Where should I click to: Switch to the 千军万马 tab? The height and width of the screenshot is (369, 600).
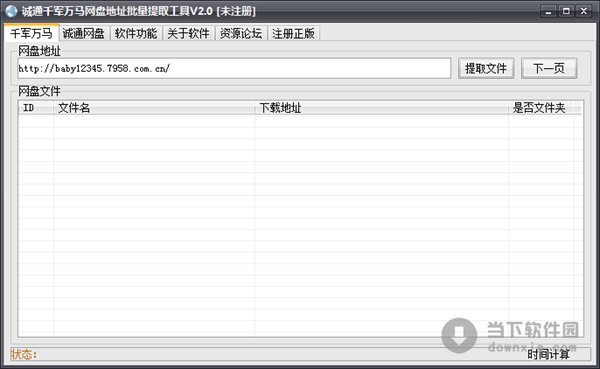coord(31,33)
